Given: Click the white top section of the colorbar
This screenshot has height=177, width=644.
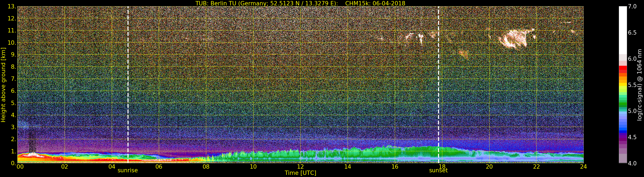Looking at the screenshot, I should pyautogui.click(x=623, y=30).
